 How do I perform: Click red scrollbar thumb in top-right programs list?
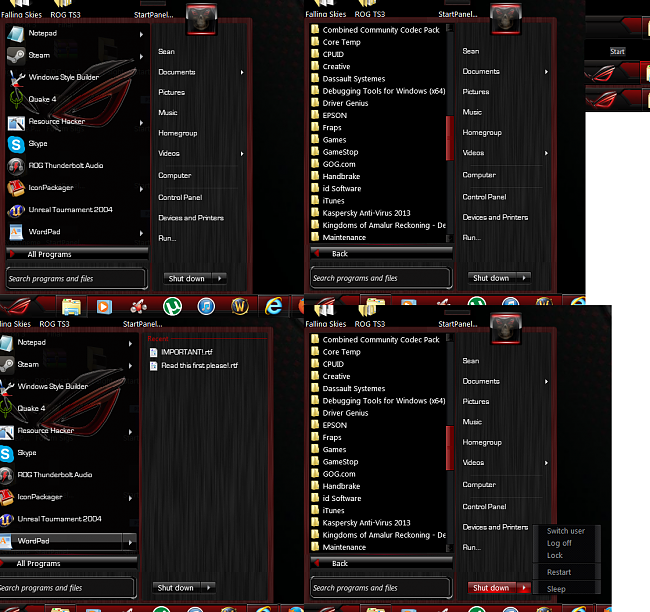pos(449,138)
